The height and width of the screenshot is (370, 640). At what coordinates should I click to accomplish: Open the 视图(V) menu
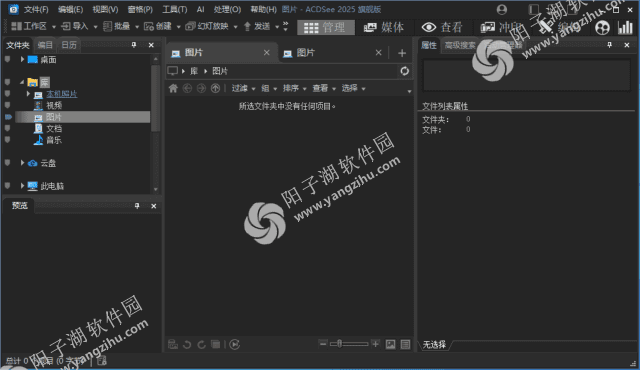coord(105,9)
